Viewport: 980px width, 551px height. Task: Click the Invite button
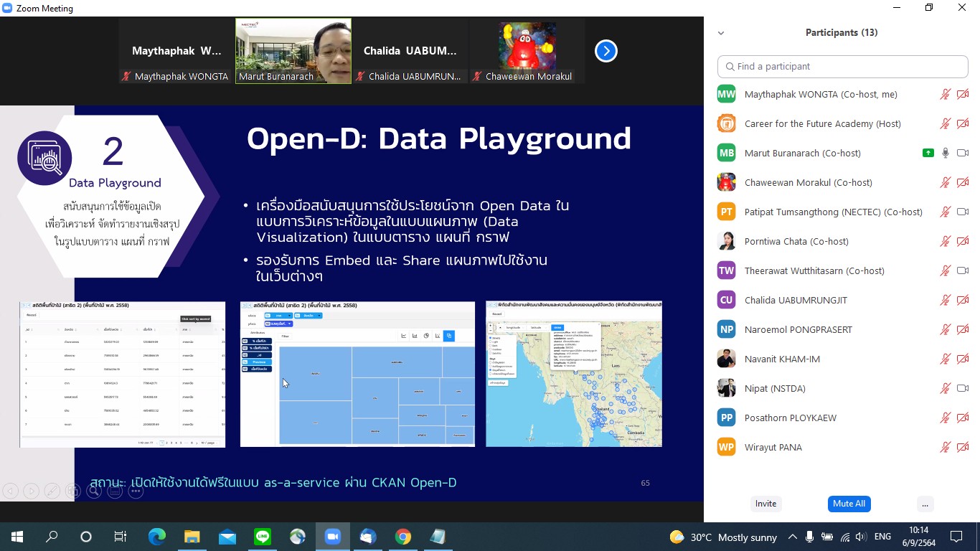pyautogui.click(x=765, y=504)
